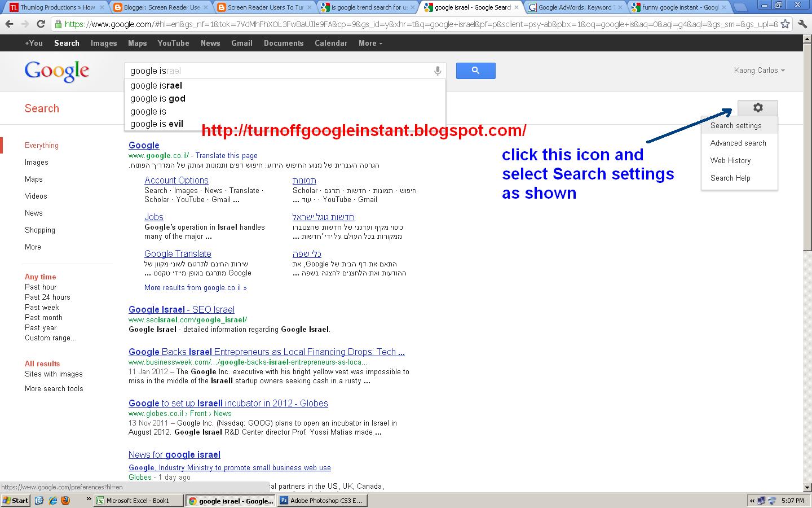Close the Thumlog Productions tab
Viewport: 812px width, 508px height.
[x=102, y=7]
